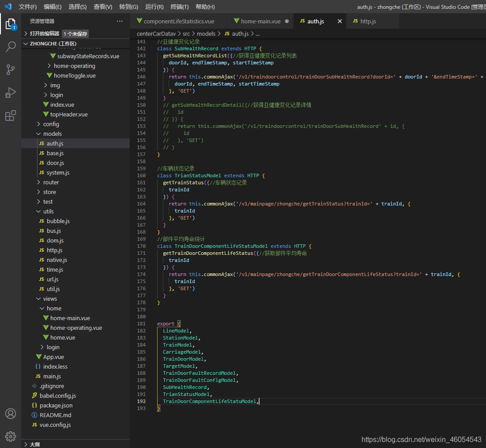Collapse ZHONGCHE workspace section
This screenshot has width=486, height=448.
[53, 44]
